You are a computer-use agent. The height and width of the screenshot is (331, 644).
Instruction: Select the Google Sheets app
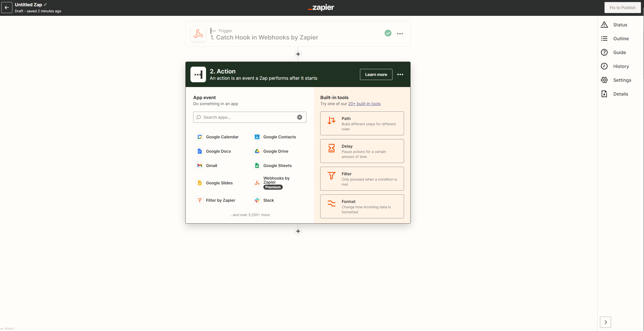click(x=277, y=165)
